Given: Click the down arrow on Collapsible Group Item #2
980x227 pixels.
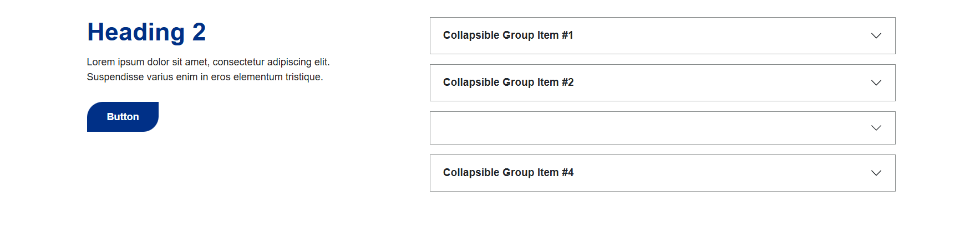Looking at the screenshot, I should point(876,83).
